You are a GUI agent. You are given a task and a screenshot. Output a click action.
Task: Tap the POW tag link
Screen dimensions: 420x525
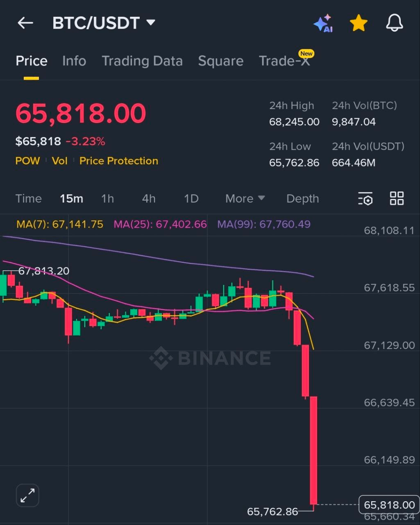pos(27,161)
